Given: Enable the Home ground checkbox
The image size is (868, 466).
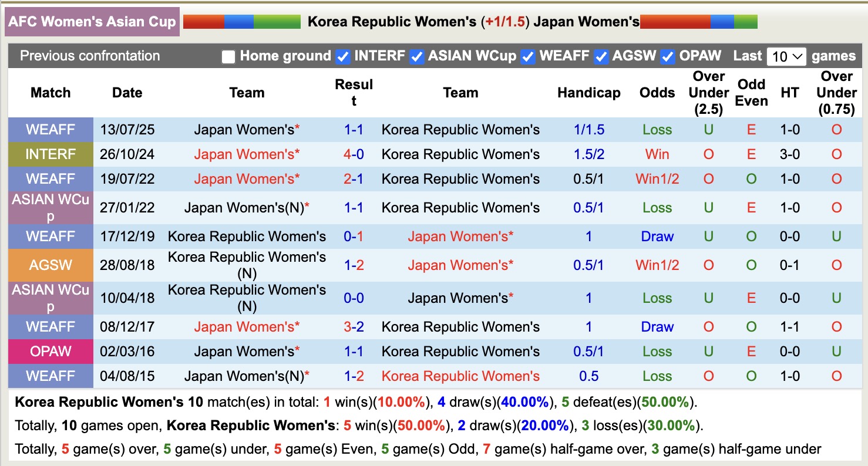Looking at the screenshot, I should click(228, 57).
